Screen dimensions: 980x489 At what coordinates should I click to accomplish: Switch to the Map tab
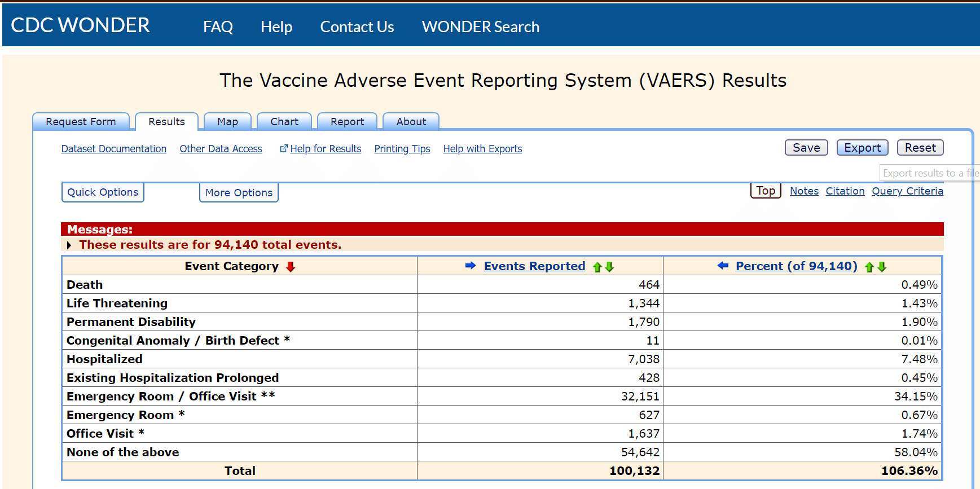click(227, 122)
